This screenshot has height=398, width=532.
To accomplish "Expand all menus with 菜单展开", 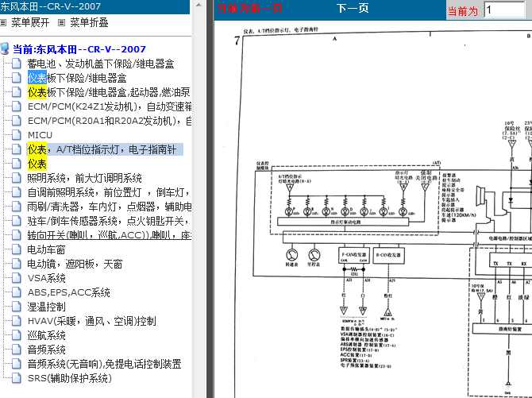I will click(x=30, y=23).
